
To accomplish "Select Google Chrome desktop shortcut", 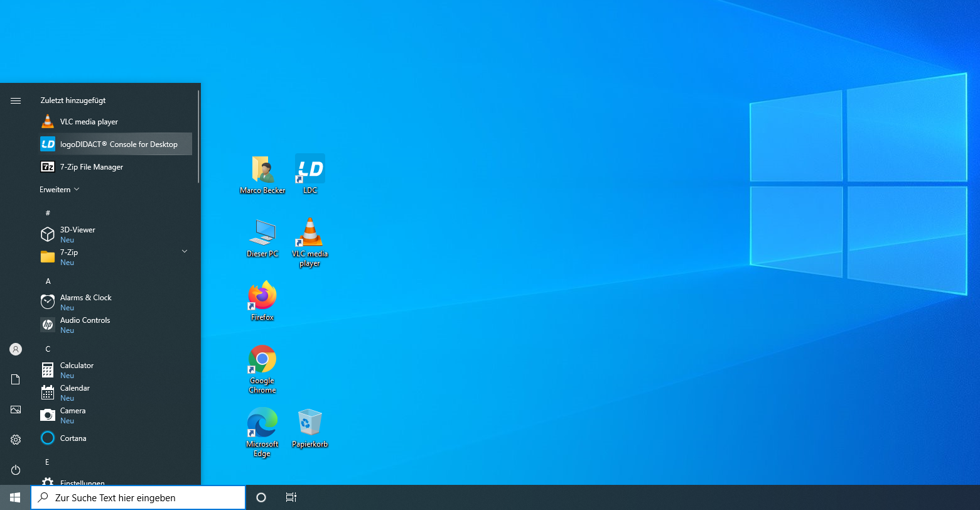I will (262, 369).
